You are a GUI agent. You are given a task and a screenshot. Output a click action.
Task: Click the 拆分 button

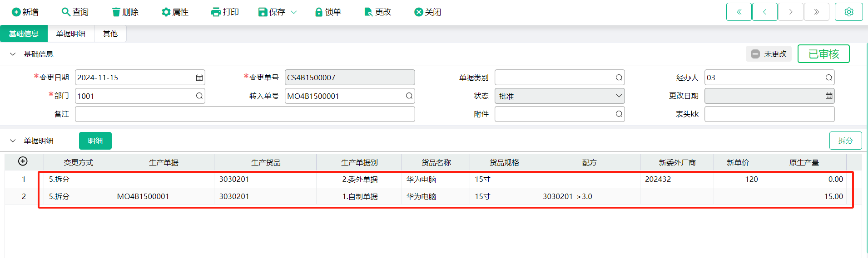(x=845, y=141)
